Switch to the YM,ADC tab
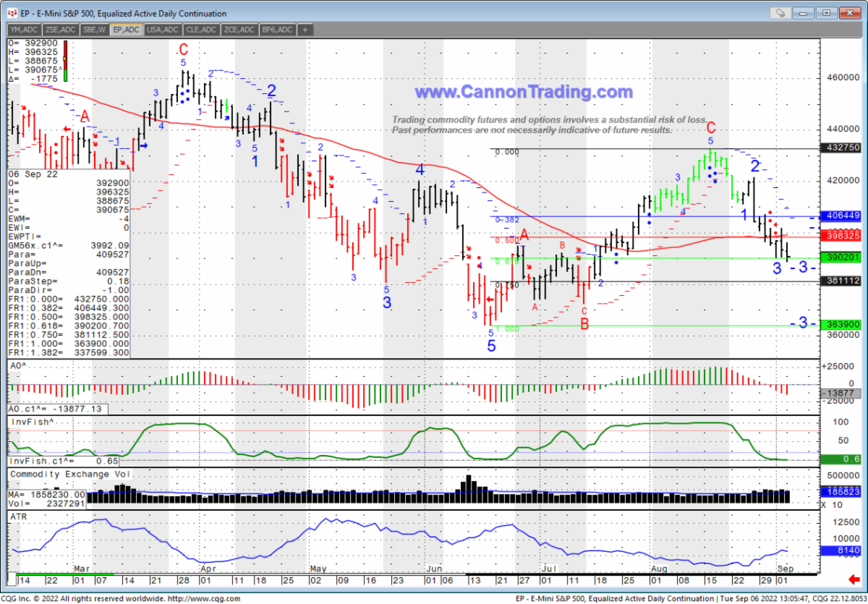The height and width of the screenshot is (604, 868). [x=24, y=30]
